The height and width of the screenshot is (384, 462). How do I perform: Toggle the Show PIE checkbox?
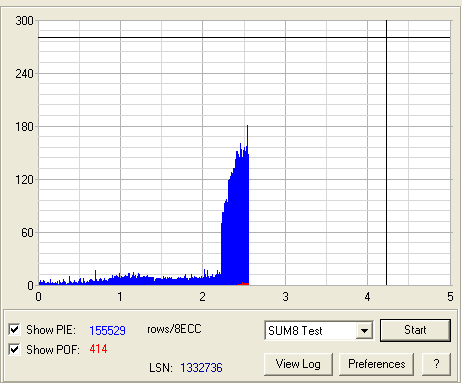pyautogui.click(x=14, y=330)
